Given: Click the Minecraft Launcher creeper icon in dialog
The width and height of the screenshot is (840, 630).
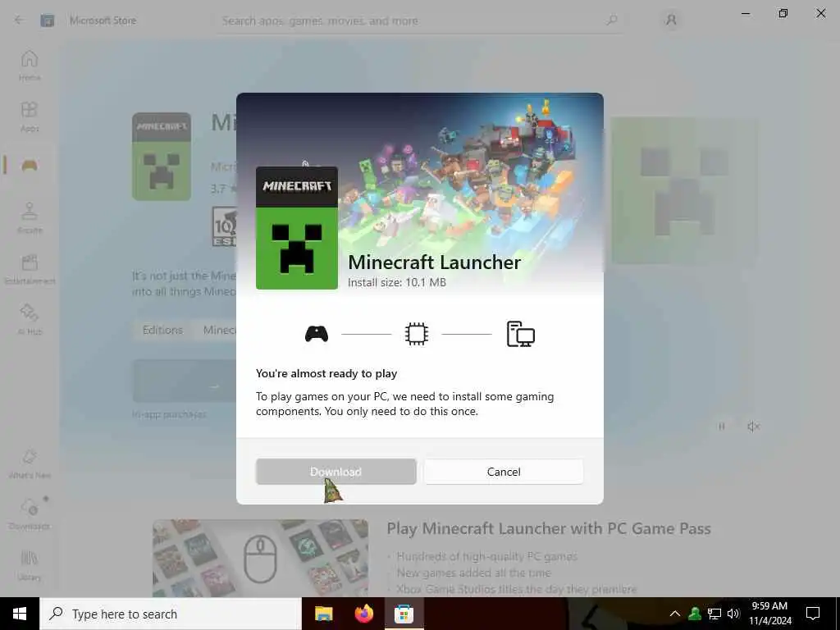Looking at the screenshot, I should coord(297,228).
